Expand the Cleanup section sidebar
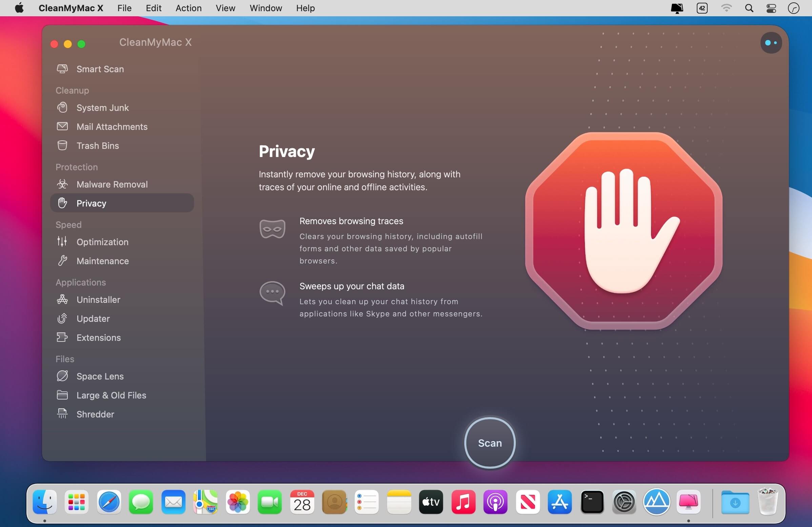Screen dimensions: 812x527 (72, 90)
